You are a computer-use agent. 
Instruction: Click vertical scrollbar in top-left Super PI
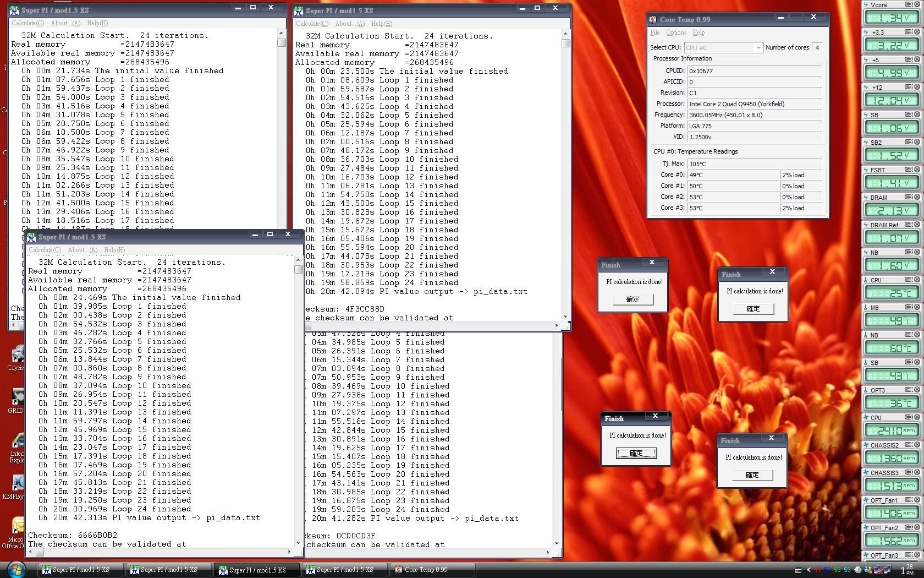[x=282, y=129]
